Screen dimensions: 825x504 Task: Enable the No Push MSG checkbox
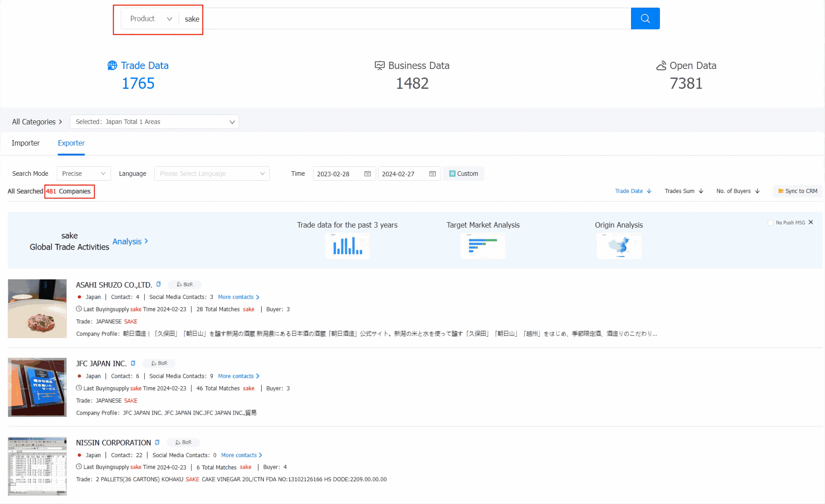coord(770,223)
